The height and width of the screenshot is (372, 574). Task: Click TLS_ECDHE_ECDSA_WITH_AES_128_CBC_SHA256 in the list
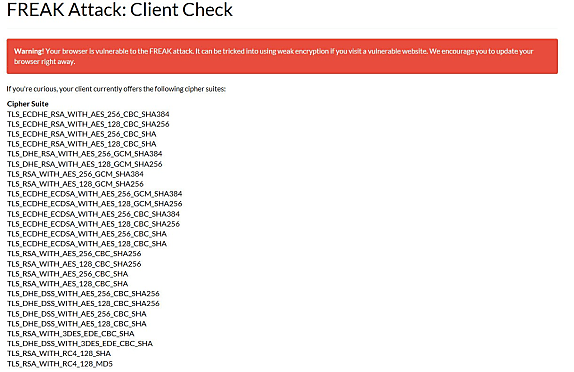click(x=93, y=224)
